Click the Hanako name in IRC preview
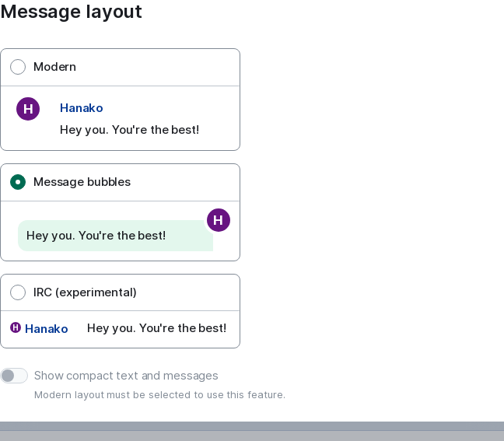This screenshot has width=504, height=441. (47, 329)
